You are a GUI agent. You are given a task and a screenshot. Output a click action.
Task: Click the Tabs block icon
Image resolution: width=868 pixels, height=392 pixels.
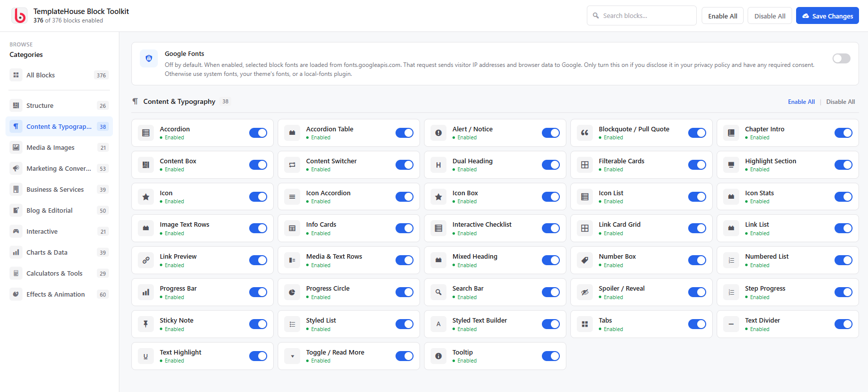point(585,324)
